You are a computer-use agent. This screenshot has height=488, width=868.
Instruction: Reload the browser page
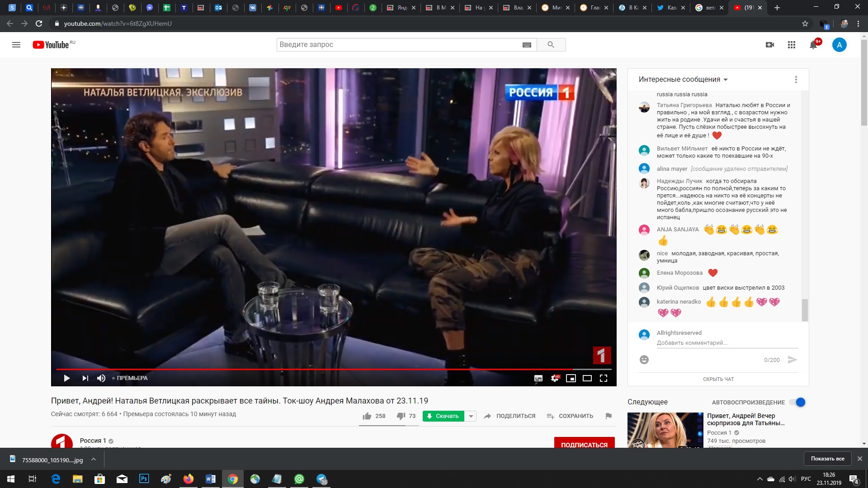coord(39,23)
